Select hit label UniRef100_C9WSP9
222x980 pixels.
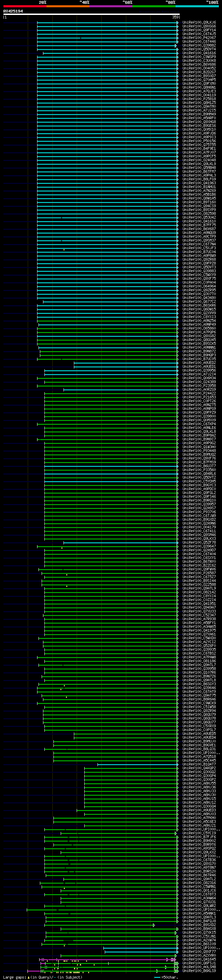tap(199, 57)
